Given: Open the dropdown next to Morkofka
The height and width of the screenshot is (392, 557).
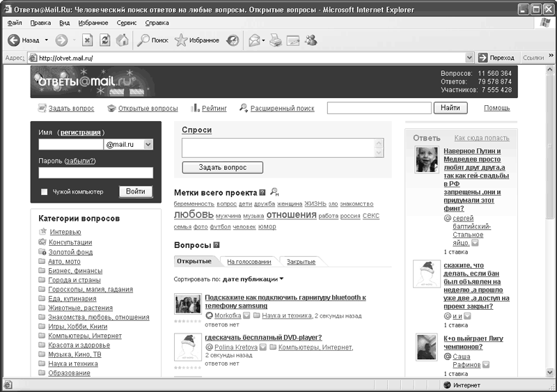Looking at the screenshot, I should coord(246,315).
